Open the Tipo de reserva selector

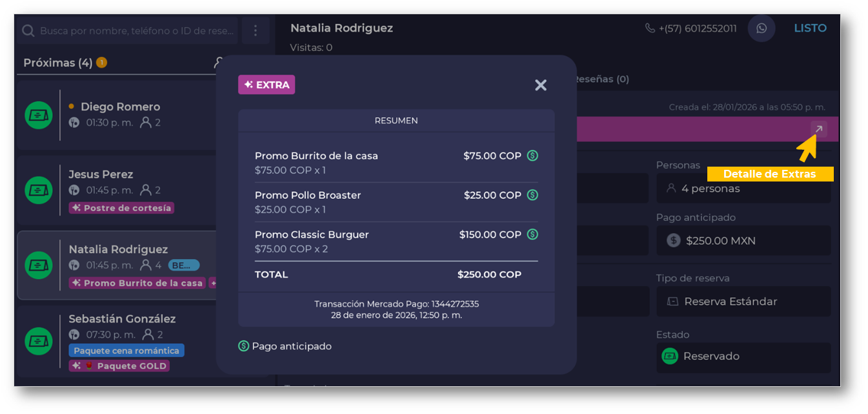[743, 302]
